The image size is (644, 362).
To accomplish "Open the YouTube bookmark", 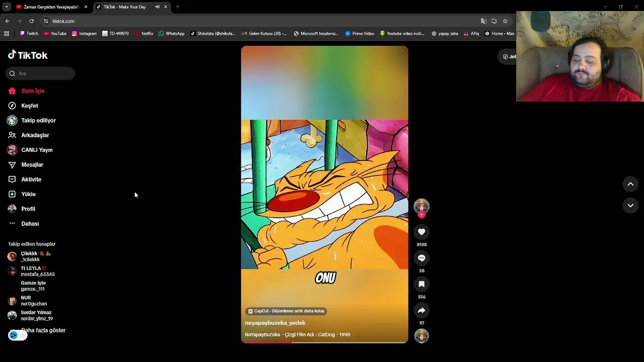I will pos(55,34).
